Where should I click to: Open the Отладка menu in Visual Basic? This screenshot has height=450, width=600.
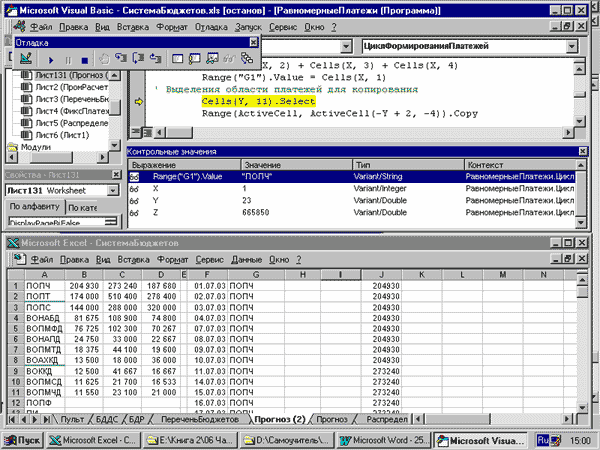(211, 27)
